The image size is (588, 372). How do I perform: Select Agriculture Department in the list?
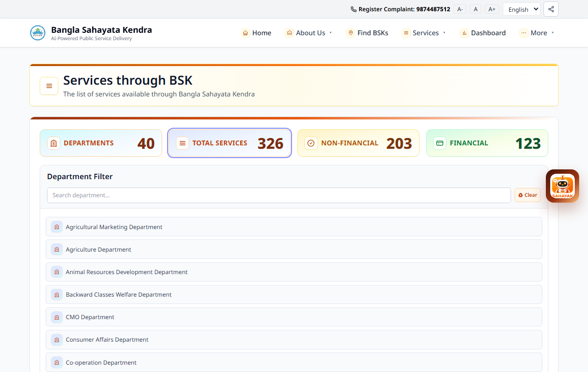294,249
